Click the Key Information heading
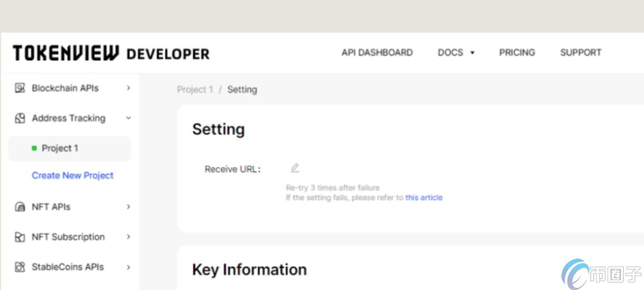The height and width of the screenshot is (290, 644). point(249,270)
